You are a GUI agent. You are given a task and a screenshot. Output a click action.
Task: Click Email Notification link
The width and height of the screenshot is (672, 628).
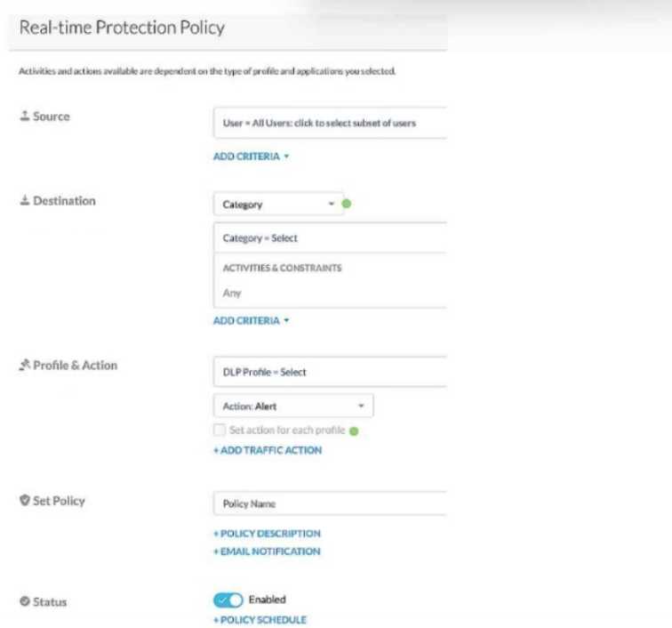[x=267, y=552]
